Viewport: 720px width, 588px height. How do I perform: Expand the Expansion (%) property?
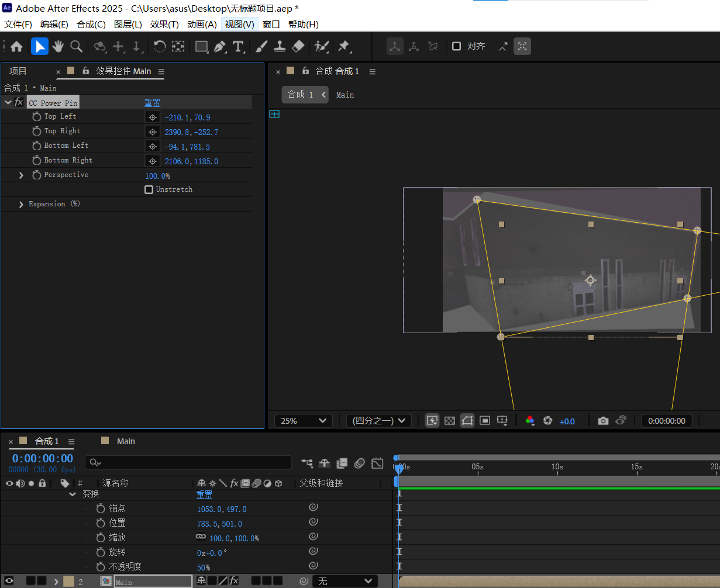(21, 205)
